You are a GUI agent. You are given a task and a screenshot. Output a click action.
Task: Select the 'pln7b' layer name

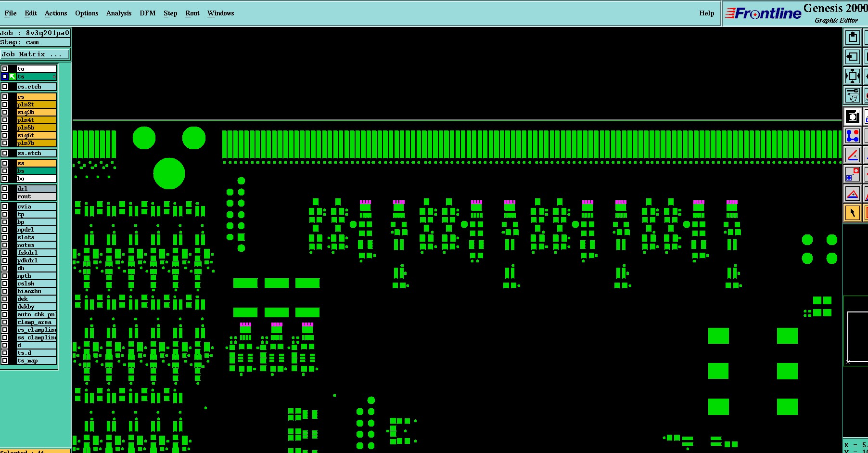[37, 143]
